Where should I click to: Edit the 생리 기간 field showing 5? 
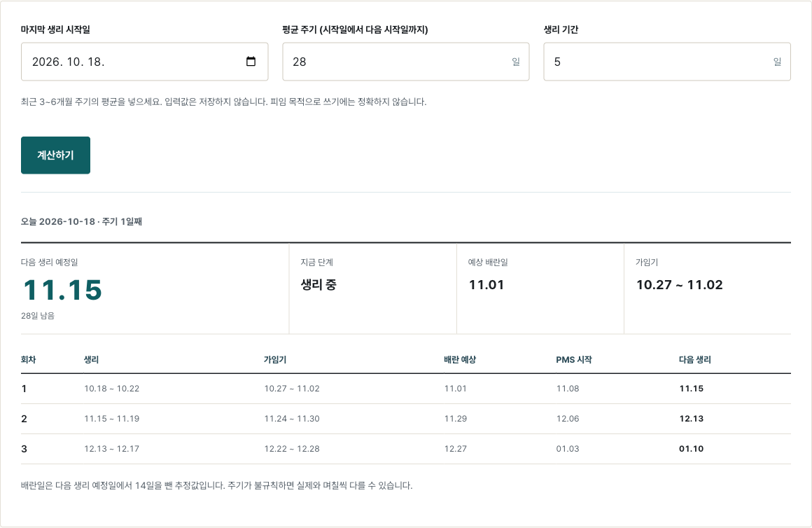[x=667, y=62]
